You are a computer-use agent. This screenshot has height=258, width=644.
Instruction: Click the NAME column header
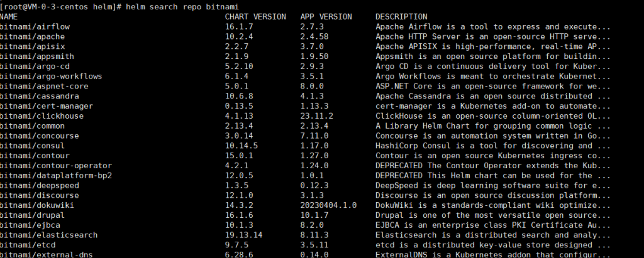click(9, 16)
